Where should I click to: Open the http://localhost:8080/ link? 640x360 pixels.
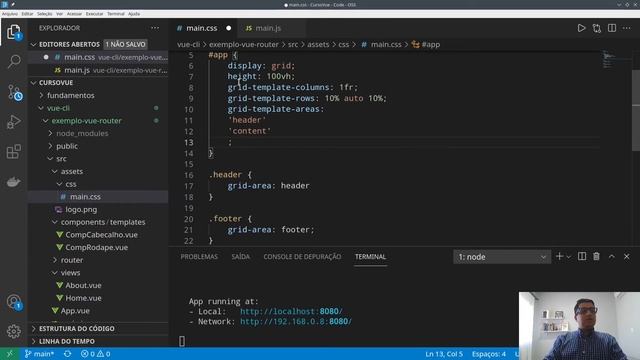(x=291, y=311)
